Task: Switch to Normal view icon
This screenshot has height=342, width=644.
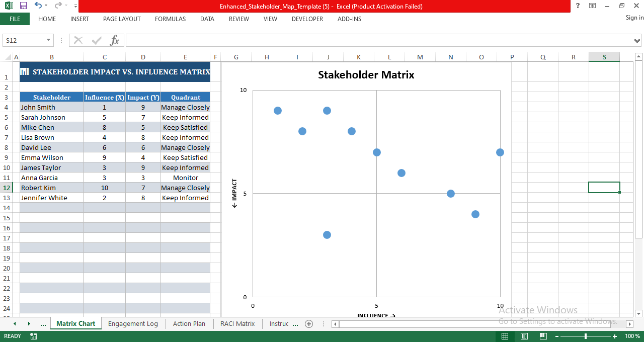Action: point(505,336)
